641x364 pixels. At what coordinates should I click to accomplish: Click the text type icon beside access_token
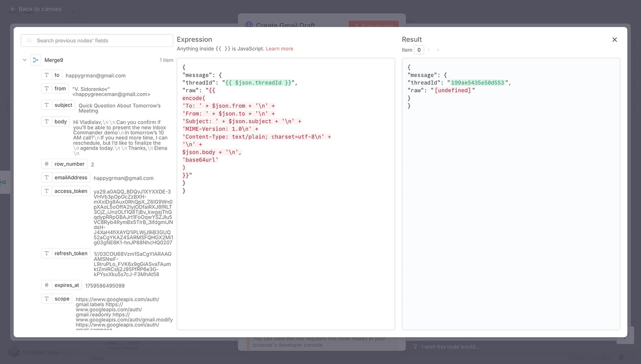pyautogui.click(x=46, y=191)
